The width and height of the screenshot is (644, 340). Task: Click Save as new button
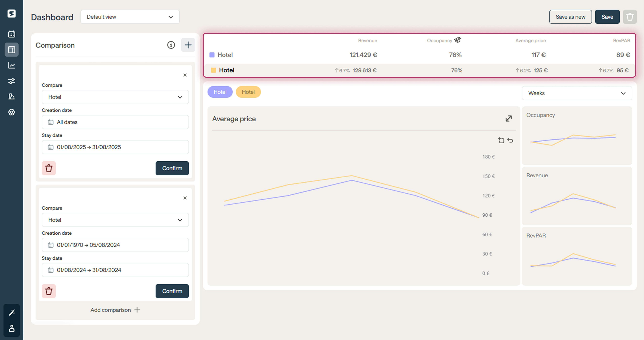click(x=570, y=17)
